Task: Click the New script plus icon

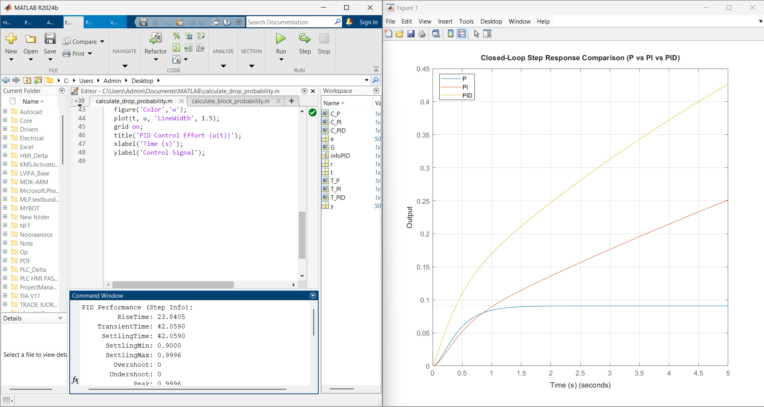Action: pyautogui.click(x=11, y=39)
